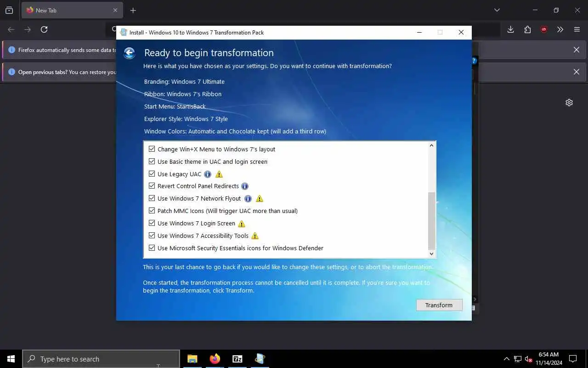Reload the page in Firefox
588x368 pixels.
click(x=44, y=29)
